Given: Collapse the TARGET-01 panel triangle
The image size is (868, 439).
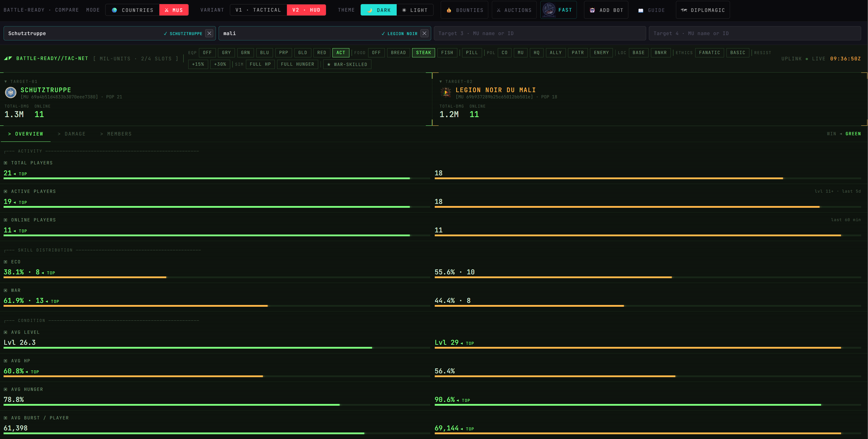Looking at the screenshot, I should coord(6,81).
